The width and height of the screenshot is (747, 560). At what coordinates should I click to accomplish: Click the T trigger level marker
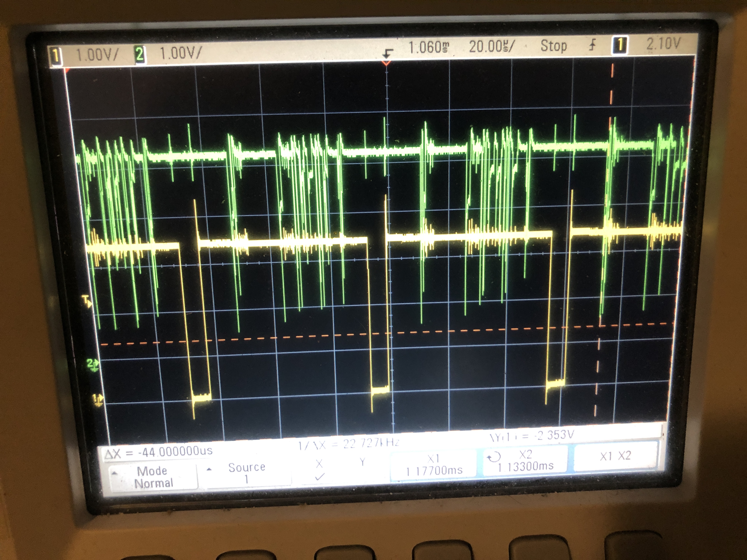[x=87, y=301]
